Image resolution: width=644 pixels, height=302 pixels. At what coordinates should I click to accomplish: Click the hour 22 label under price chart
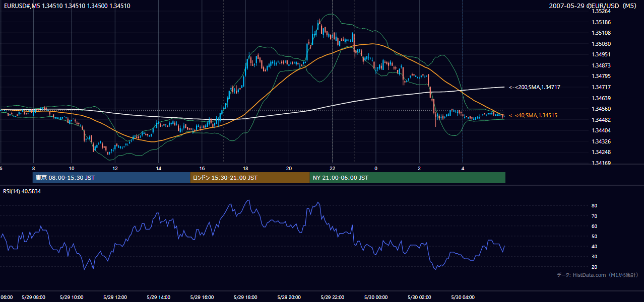[x=333, y=168]
